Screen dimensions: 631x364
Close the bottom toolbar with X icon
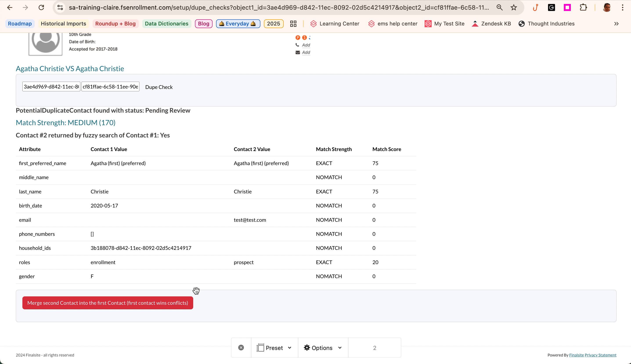241,348
